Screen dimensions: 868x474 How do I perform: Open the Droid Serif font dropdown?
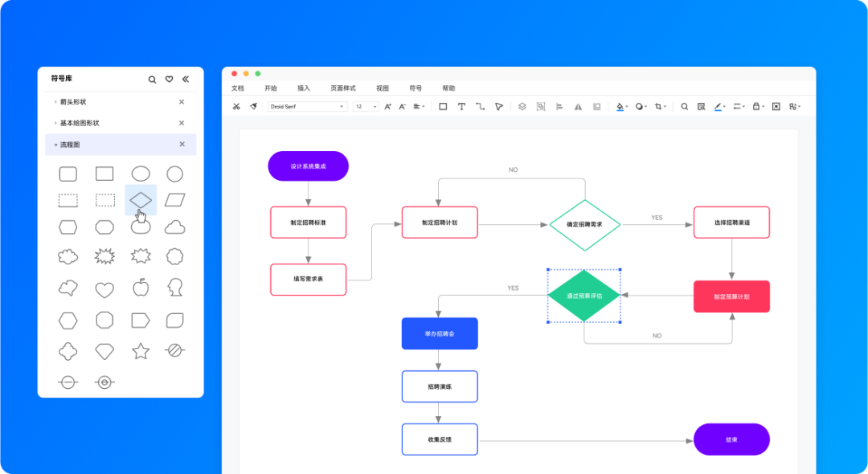[307, 106]
